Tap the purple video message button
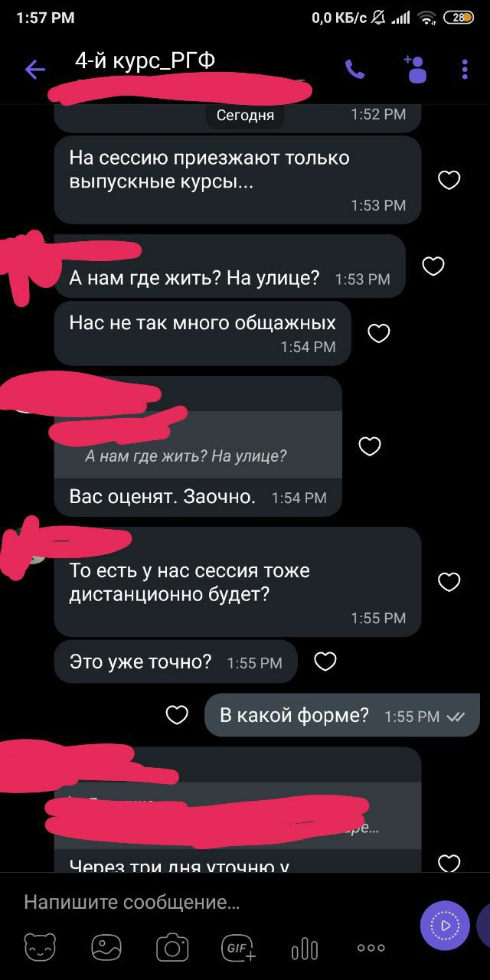The width and height of the screenshot is (490, 980). click(x=445, y=926)
